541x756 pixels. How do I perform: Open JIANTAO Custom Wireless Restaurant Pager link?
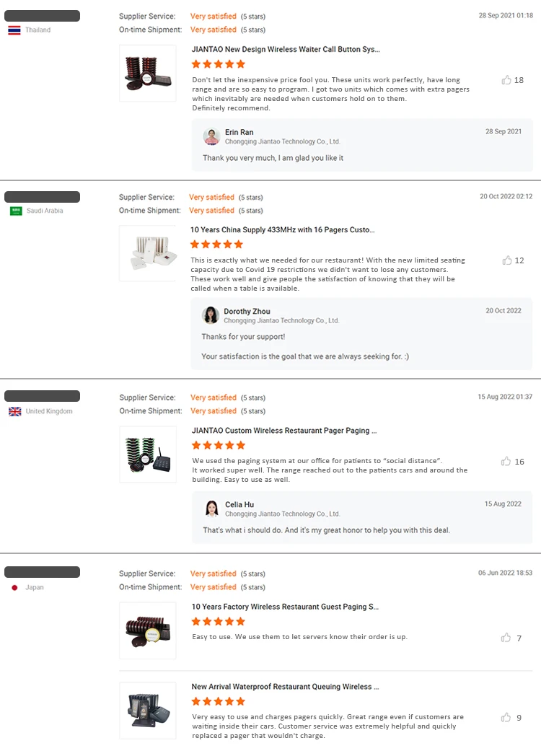[x=284, y=431]
